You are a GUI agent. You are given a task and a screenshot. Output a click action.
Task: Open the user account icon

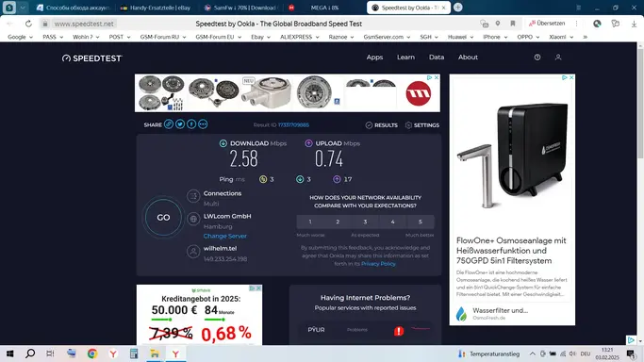click(558, 58)
